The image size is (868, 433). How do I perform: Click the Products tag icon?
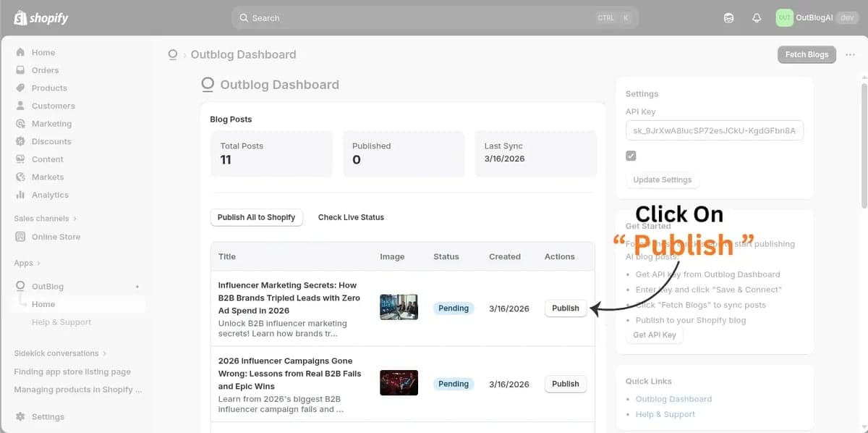tap(20, 88)
